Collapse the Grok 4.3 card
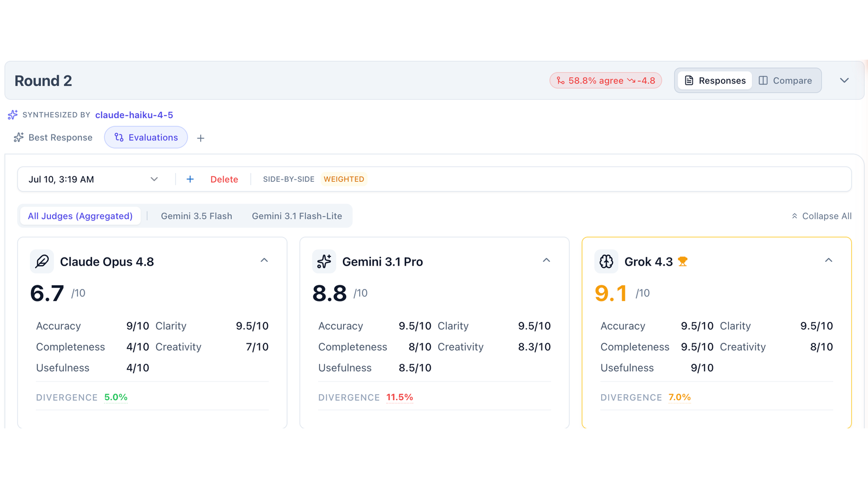Viewport: 868px width, 488px height. pos(828,260)
